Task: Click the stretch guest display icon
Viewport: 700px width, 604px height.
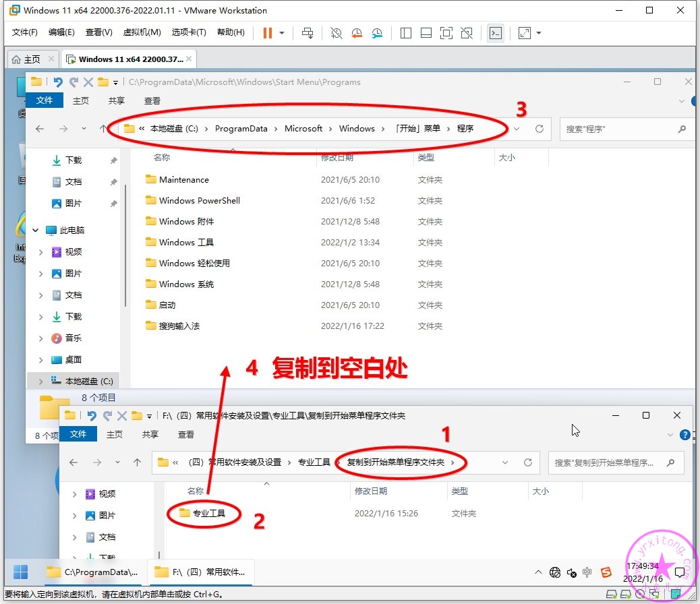Action: coord(525,32)
